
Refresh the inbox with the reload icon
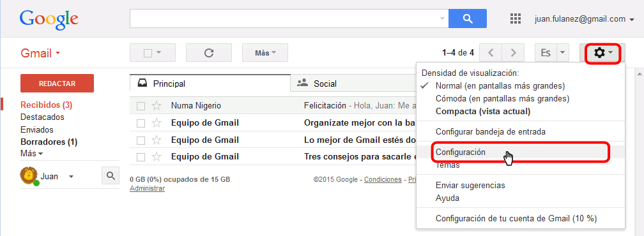(x=209, y=53)
